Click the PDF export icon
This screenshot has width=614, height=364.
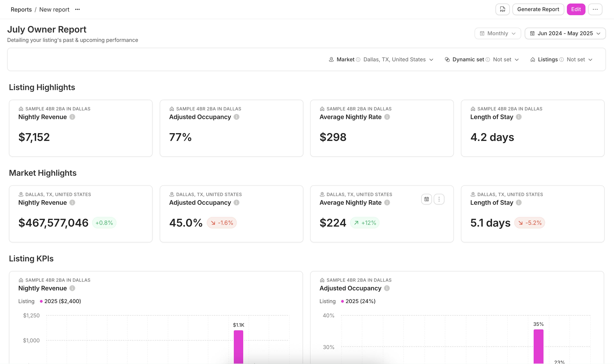[x=502, y=9]
